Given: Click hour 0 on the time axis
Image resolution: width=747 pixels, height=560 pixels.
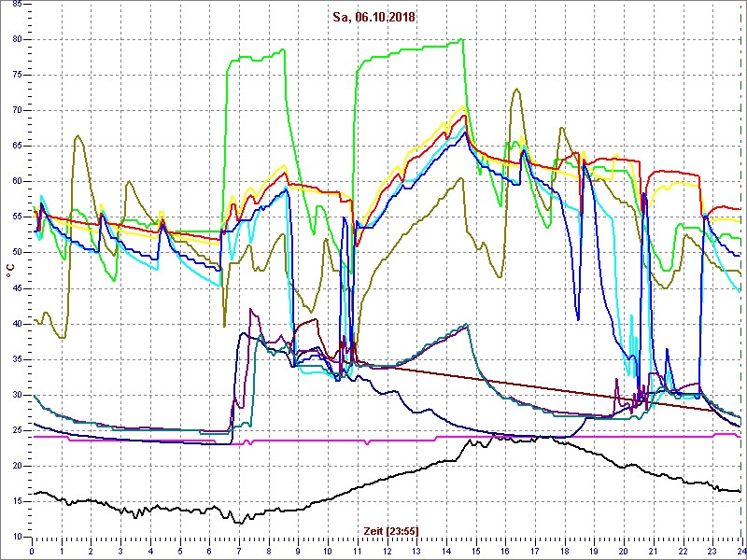Looking at the screenshot, I should click(32, 551).
